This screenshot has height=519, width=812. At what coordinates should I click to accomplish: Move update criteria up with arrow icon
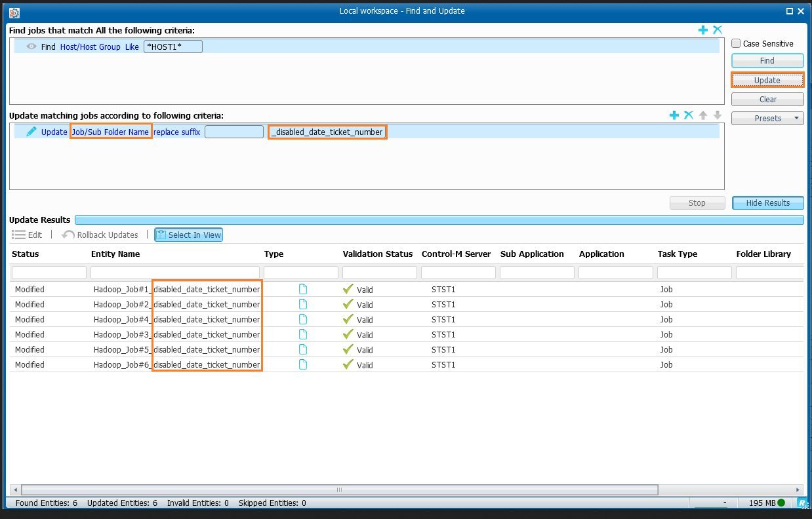tap(703, 115)
